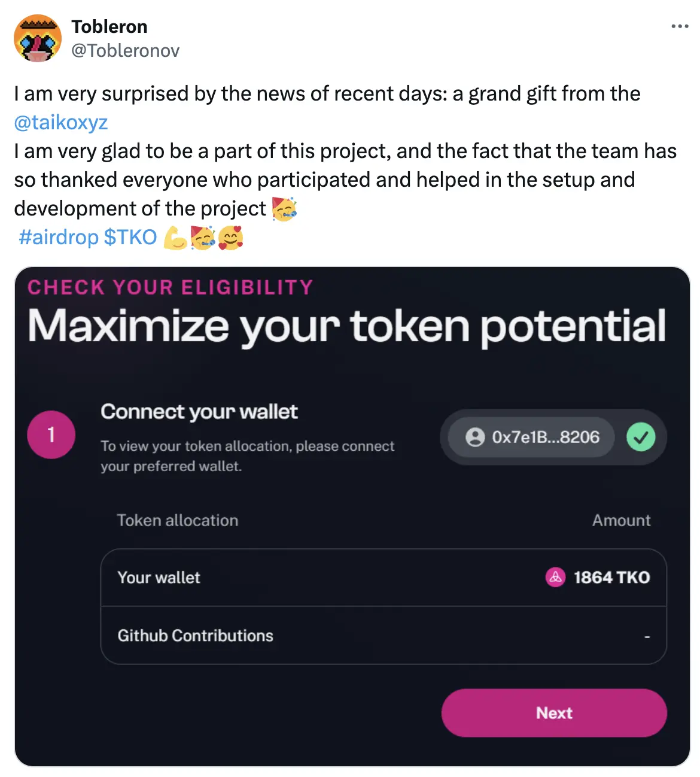Click the pink TKO token icon
Viewport: 700px width, 777px height.
click(x=555, y=577)
